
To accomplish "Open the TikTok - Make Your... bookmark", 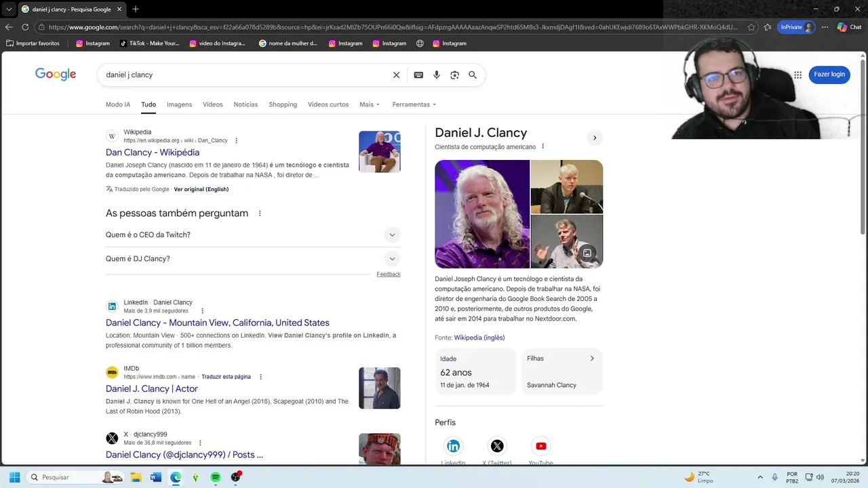I will [149, 43].
